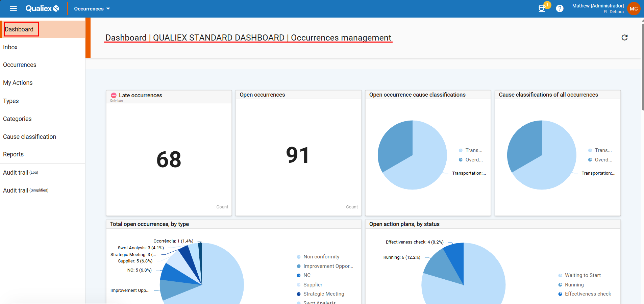644x304 pixels.
Task: Toggle Effectiveness check legend entry
Action: (x=588, y=294)
